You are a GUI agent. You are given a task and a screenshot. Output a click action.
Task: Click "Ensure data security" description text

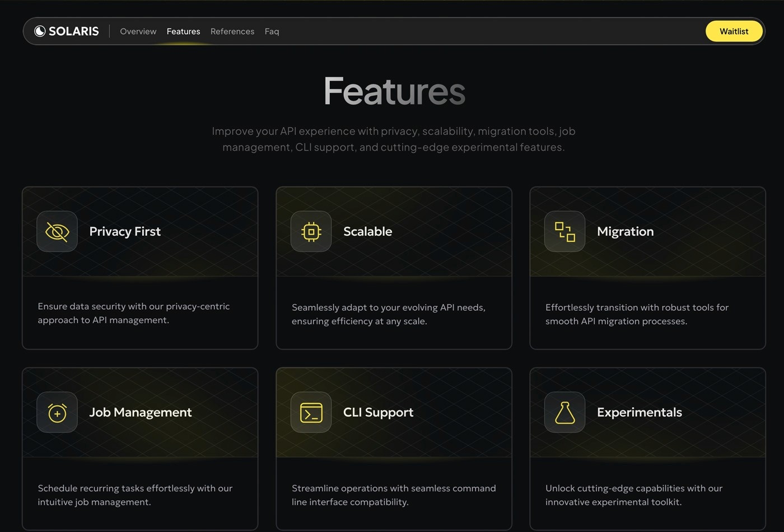click(x=133, y=313)
